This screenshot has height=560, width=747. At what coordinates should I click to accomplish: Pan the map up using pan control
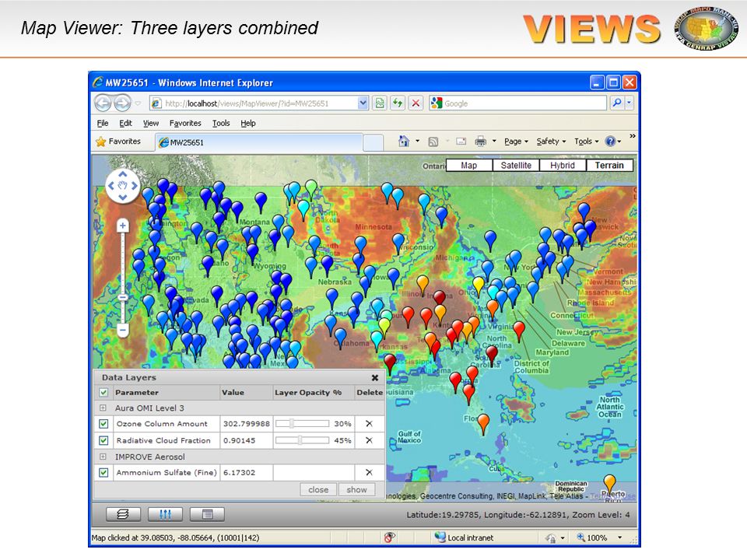coord(122,175)
